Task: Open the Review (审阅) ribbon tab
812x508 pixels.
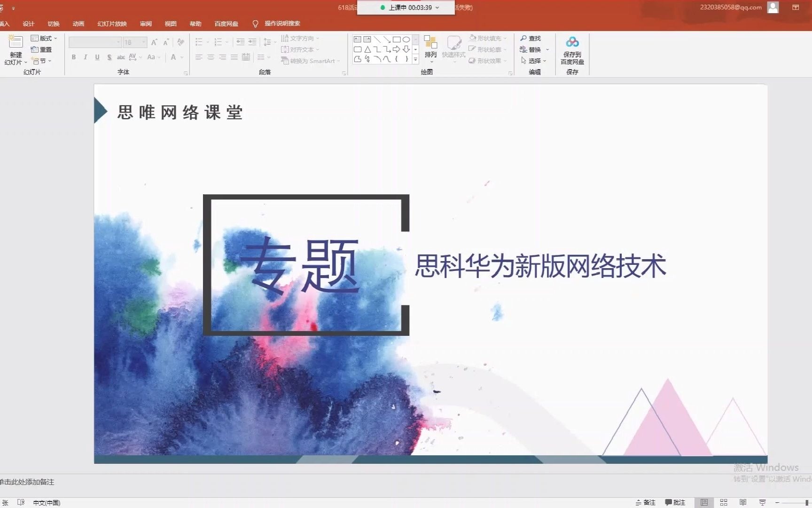Action: click(x=146, y=24)
